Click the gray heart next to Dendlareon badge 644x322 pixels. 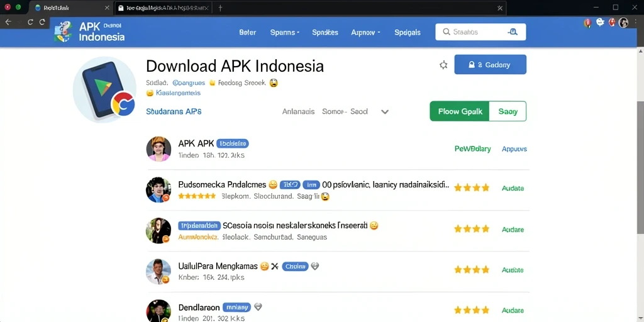(258, 307)
